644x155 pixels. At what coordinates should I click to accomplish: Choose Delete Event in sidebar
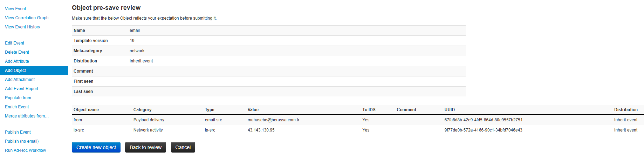coord(17,52)
